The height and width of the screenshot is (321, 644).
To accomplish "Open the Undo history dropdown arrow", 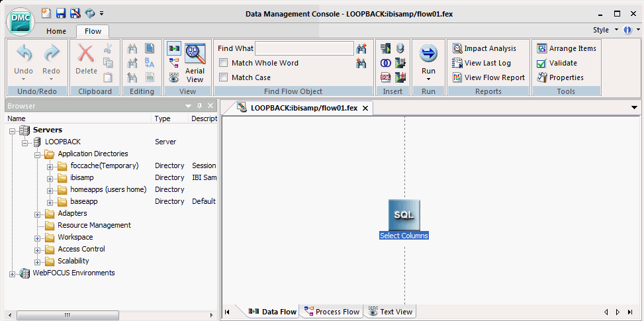I will click(x=24, y=79).
